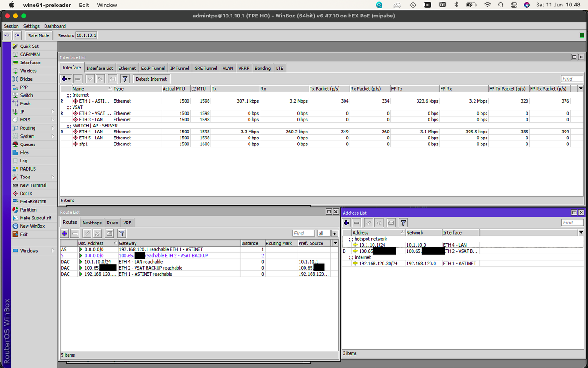Open Bridge section
The height and width of the screenshot is (368, 588).
click(26, 79)
